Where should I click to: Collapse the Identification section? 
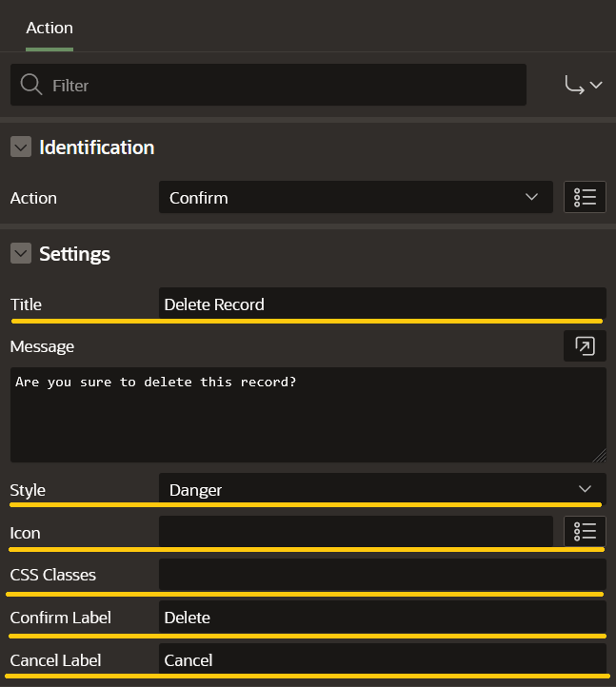[x=21, y=147]
